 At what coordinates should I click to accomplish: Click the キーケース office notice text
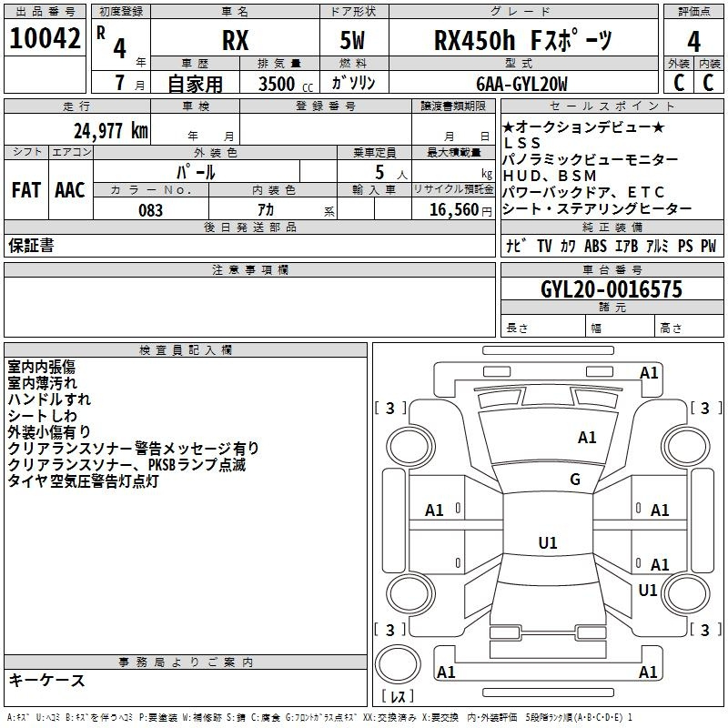[x=46, y=681]
